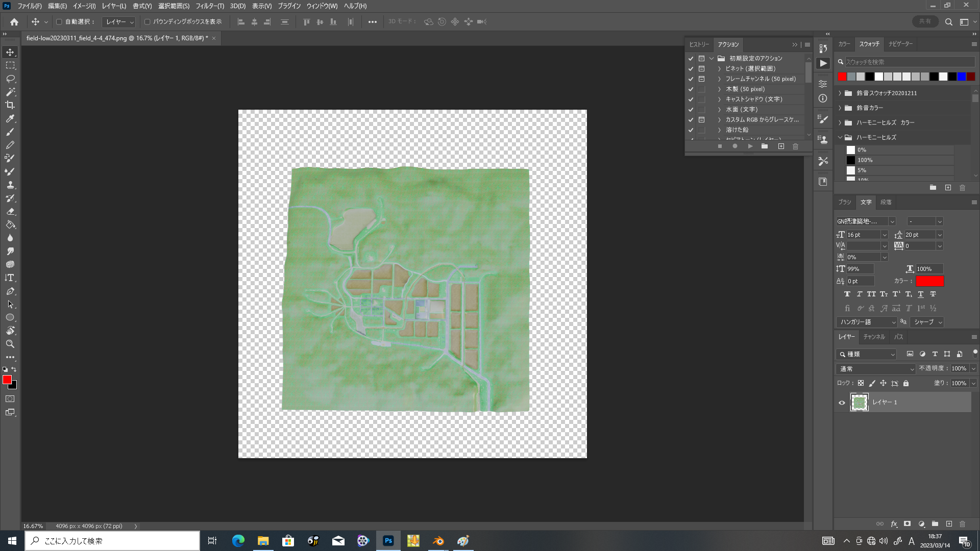Click the lock all icon in Layers panel
Screen dimensions: 980x551
coord(906,383)
